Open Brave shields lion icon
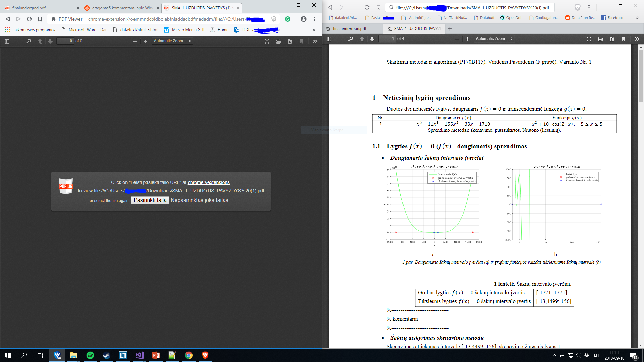 577,7
